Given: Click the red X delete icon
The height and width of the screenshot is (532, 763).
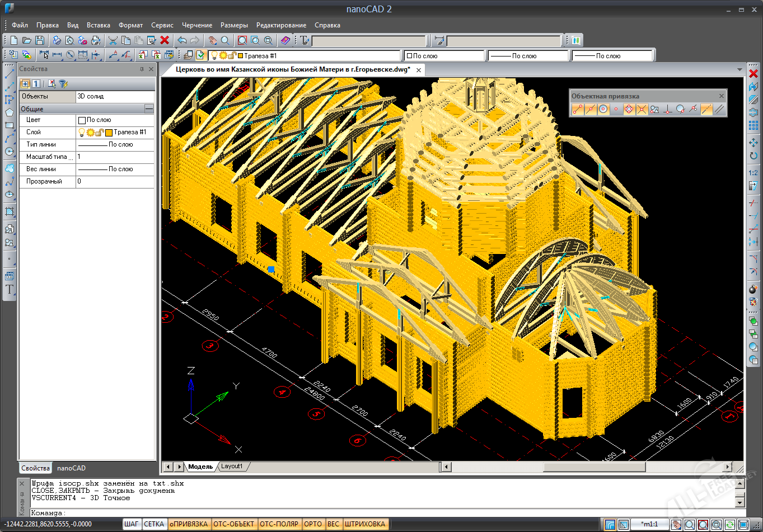Looking at the screenshot, I should [165, 40].
